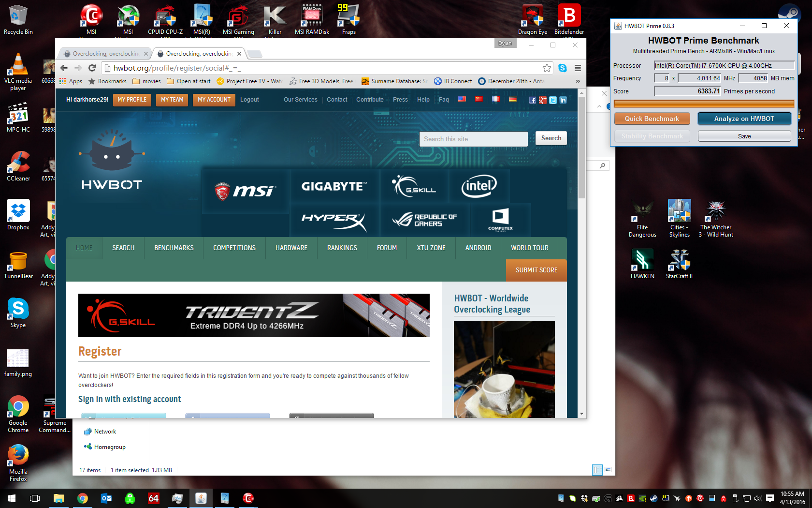The width and height of the screenshot is (812, 508).
Task: Open Outlook from the taskbar
Action: click(106, 498)
